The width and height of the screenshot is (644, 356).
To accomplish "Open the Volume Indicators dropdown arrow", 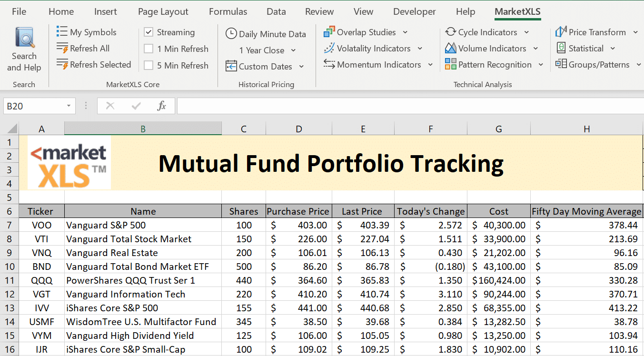I will (535, 49).
